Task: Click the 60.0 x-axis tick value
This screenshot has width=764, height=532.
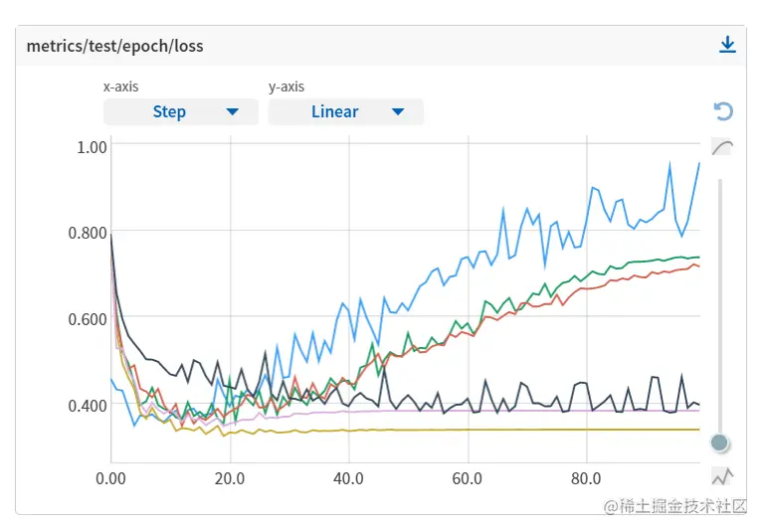Action: (468, 478)
